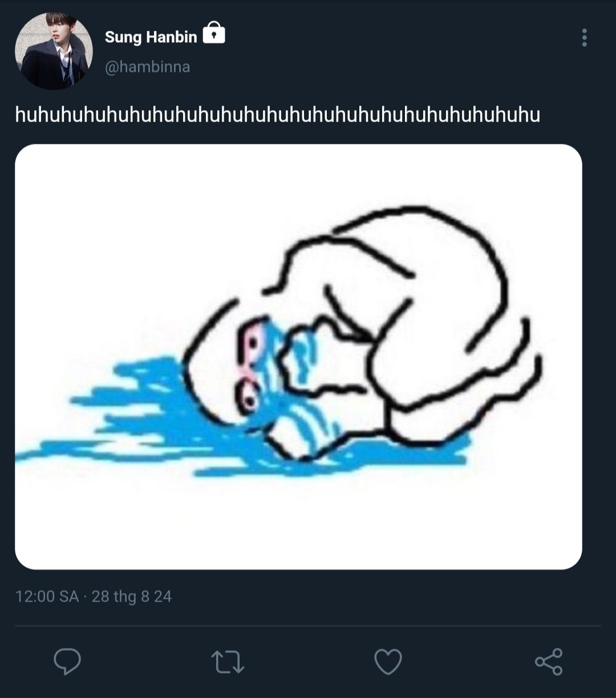The image size is (616, 698).
Task: Retweet the post using the arrows icon
Action: click(x=228, y=662)
